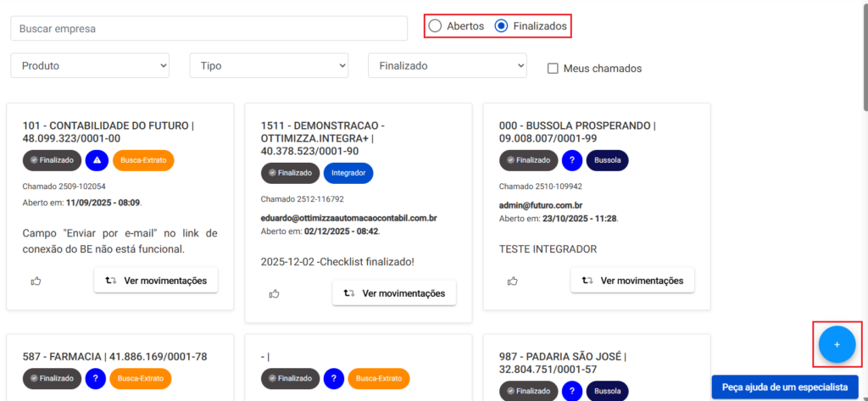Select the Finalizados radio button
Image resolution: width=868 pixels, height=401 pixels.
point(501,26)
